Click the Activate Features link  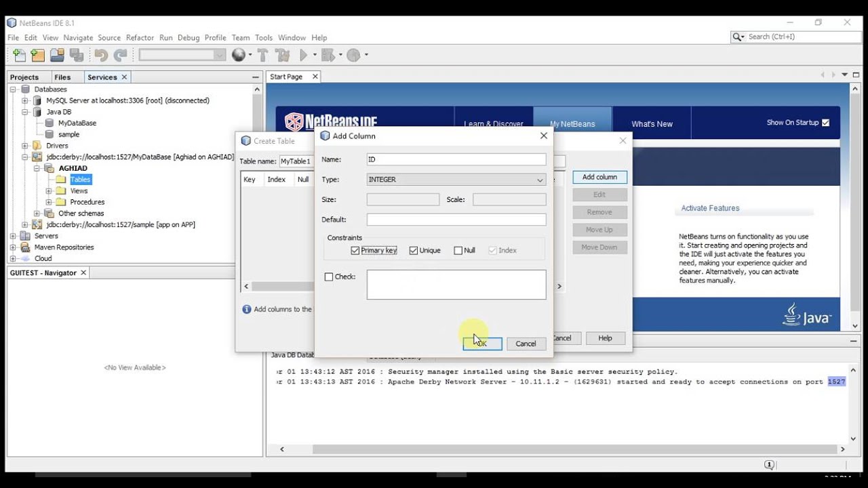click(710, 208)
